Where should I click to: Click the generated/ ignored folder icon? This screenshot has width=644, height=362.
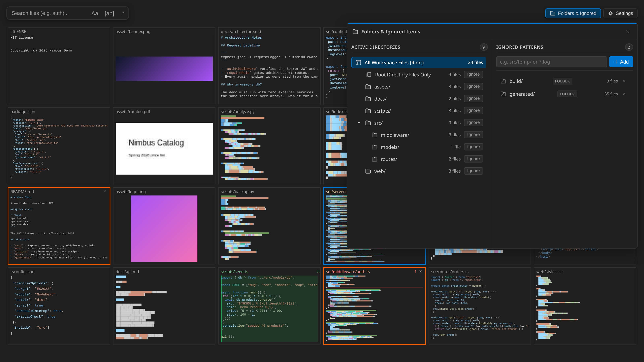(503, 94)
